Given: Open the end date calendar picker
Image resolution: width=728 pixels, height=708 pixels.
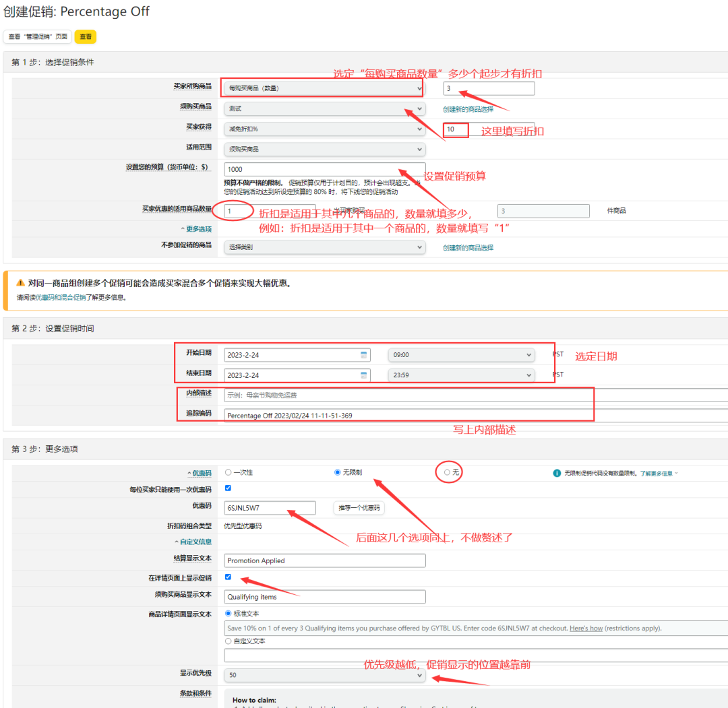Looking at the screenshot, I should click(x=364, y=375).
